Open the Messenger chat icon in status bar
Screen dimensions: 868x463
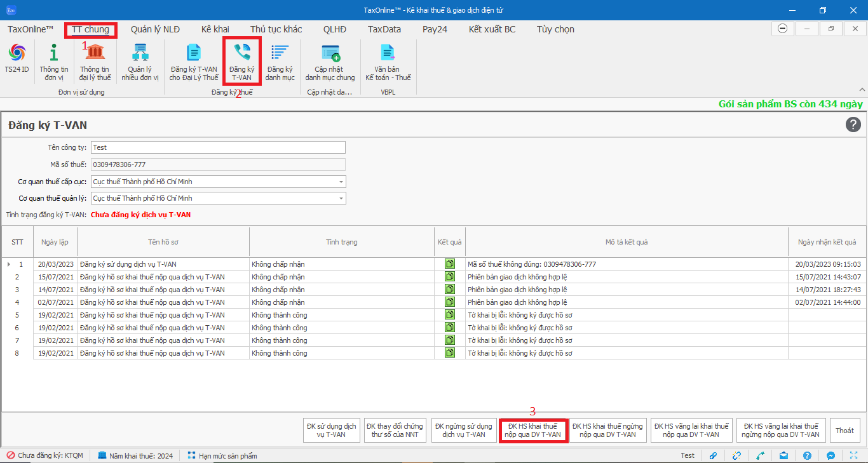[831, 455]
